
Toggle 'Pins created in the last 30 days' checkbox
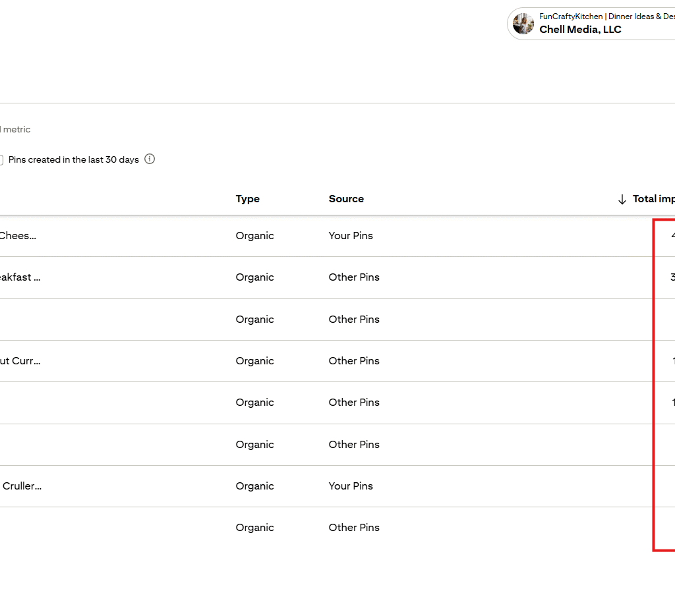click(1, 160)
